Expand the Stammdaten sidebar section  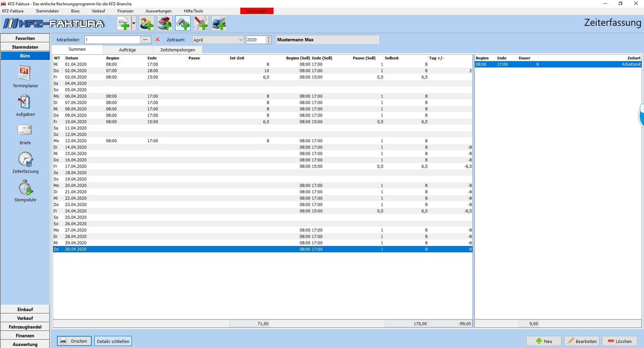click(x=25, y=47)
